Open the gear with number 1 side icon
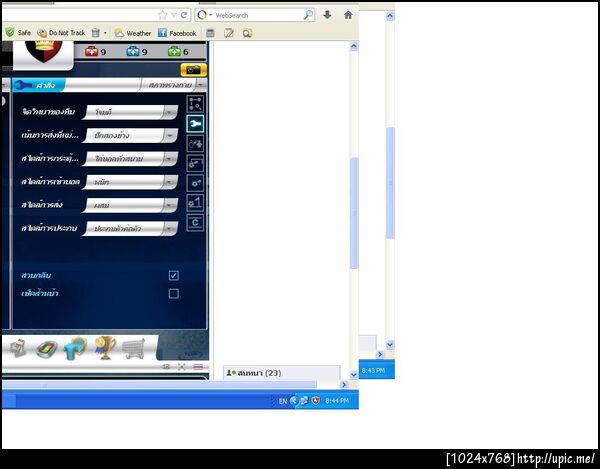The height and width of the screenshot is (469, 600). [x=195, y=203]
